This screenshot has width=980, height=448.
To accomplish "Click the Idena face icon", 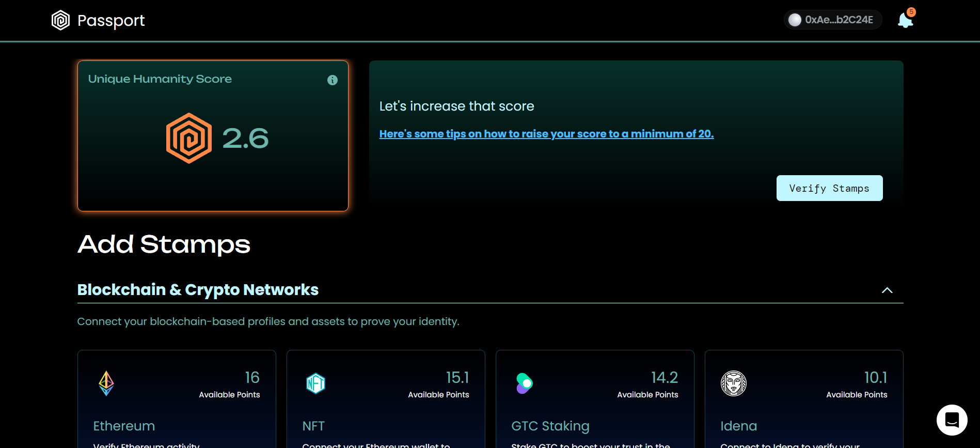I will [x=734, y=383].
